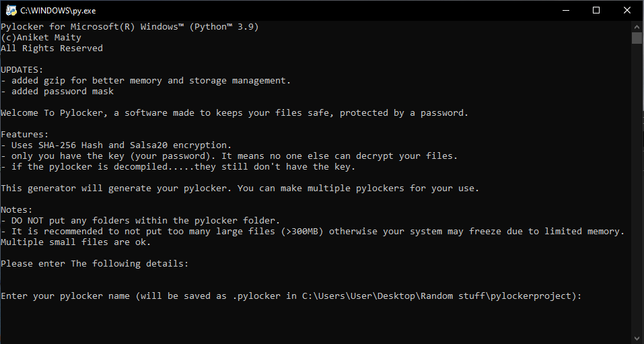
Task: Click the 'DO NOT put any folders' line
Action: (x=141, y=221)
